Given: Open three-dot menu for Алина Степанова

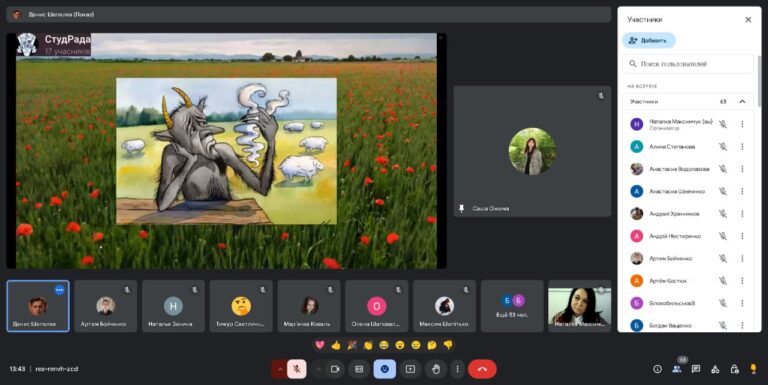Looking at the screenshot, I should click(742, 146).
